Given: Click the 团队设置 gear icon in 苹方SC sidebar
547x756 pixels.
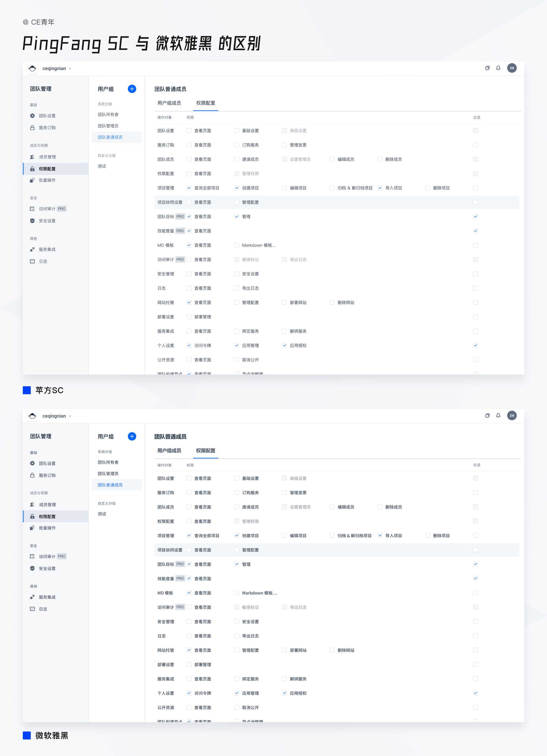Looking at the screenshot, I should [x=32, y=116].
